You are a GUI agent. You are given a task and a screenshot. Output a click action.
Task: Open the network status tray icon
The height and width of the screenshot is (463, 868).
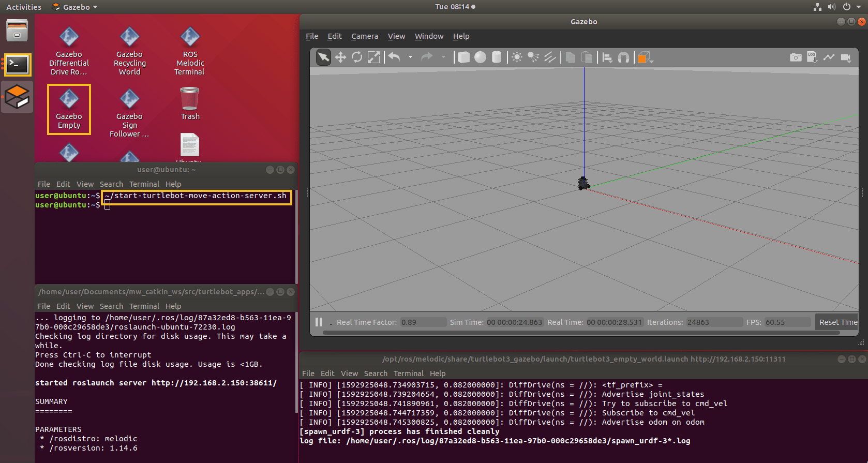point(817,7)
